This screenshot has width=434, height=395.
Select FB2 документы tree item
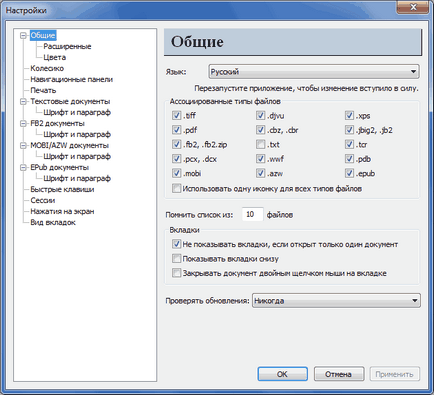[x=57, y=123]
